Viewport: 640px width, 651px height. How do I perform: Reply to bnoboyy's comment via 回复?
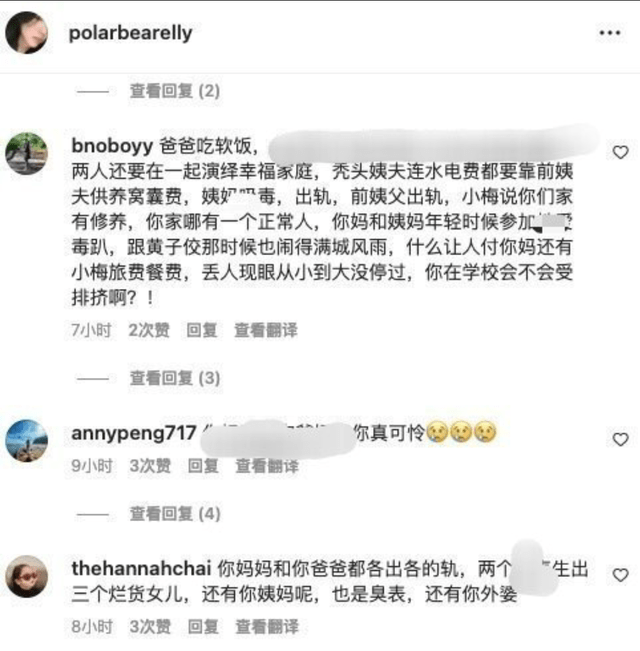click(202, 330)
